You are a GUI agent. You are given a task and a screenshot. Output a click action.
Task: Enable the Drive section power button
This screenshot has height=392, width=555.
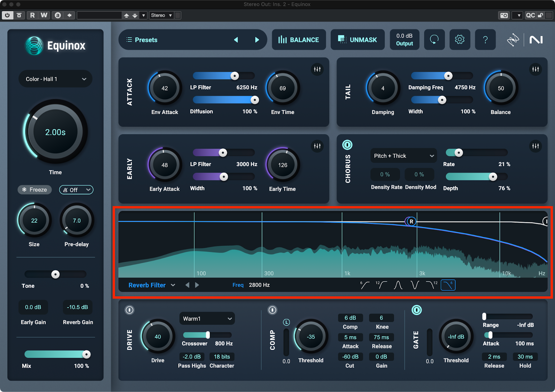[129, 310]
